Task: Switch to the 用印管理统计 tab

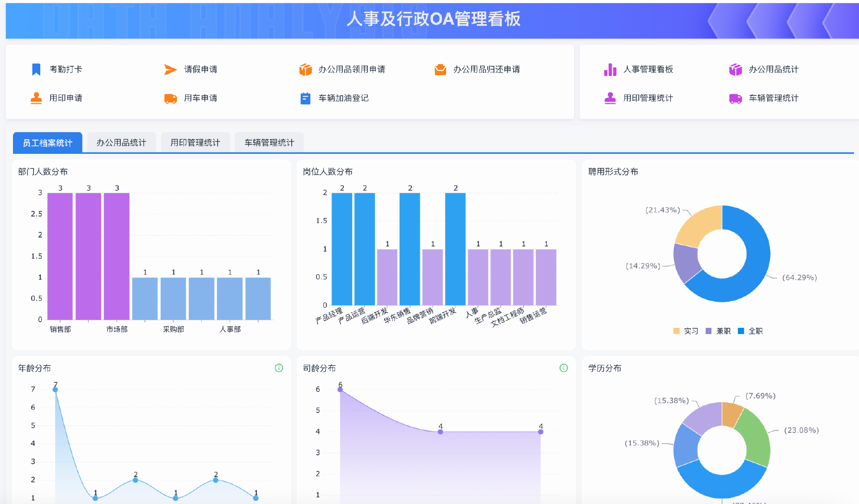Action: 195,143
